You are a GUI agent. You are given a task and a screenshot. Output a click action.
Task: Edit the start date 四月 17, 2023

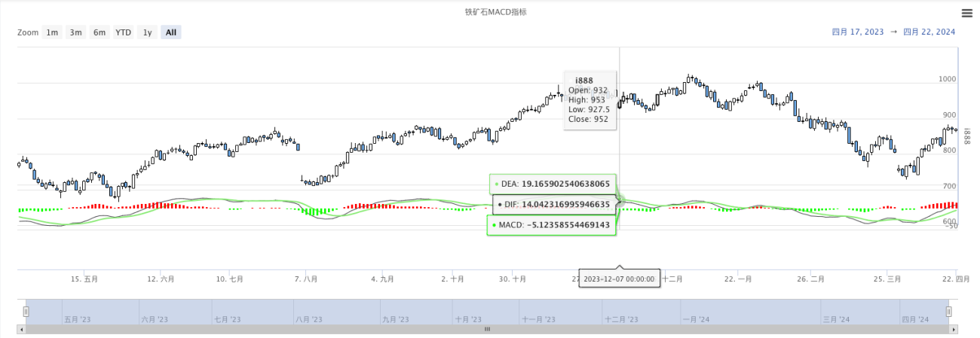click(x=858, y=32)
